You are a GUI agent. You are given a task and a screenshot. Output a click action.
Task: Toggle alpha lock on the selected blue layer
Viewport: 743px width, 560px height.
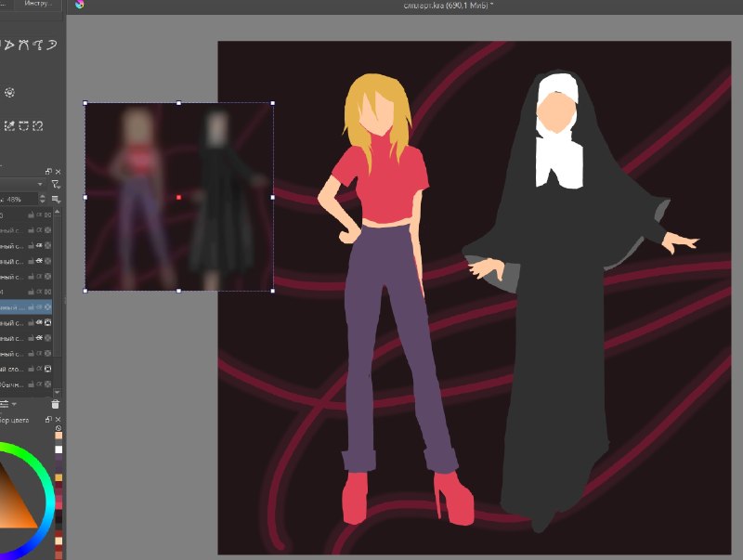point(48,307)
